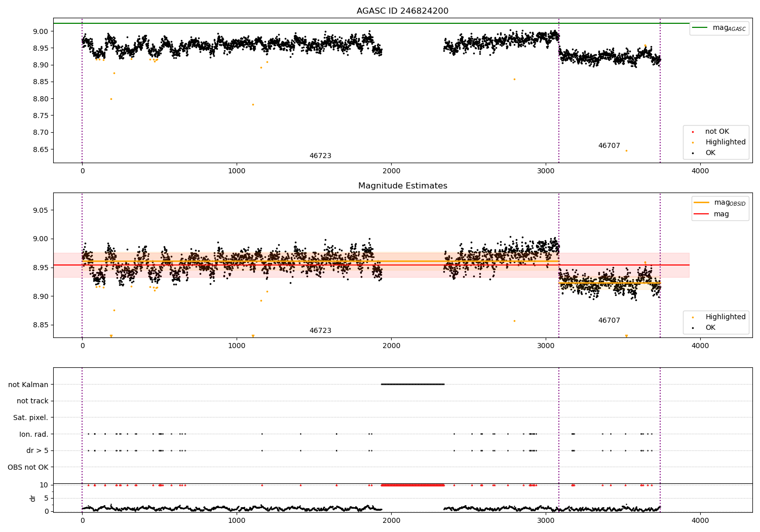Click orange outlier point near 8.78 in top plot
The width and height of the screenshot is (760, 532).
[253, 104]
